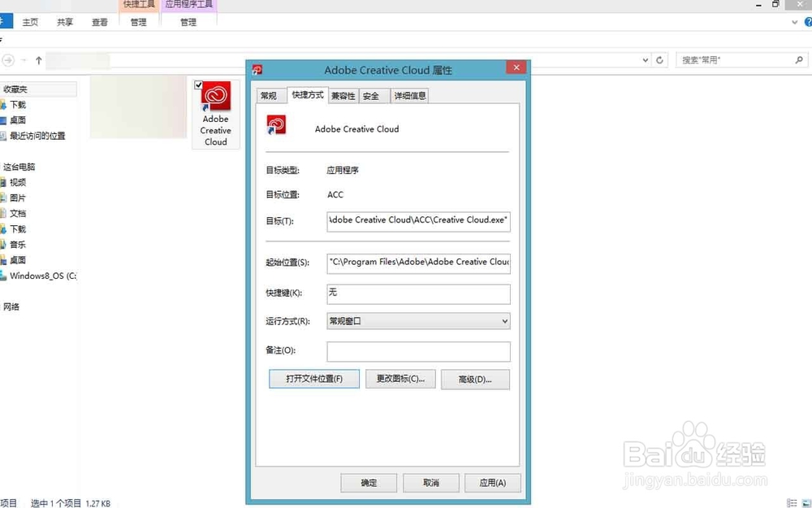The width and height of the screenshot is (812, 508).
Task: Uncheck the checkbox on Adobe Creative Cloud file
Action: 198,85
